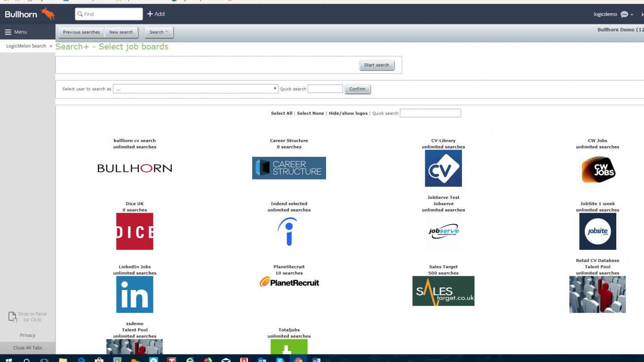This screenshot has width=644, height=362.
Task: Click the Confirm button
Action: [x=357, y=89]
